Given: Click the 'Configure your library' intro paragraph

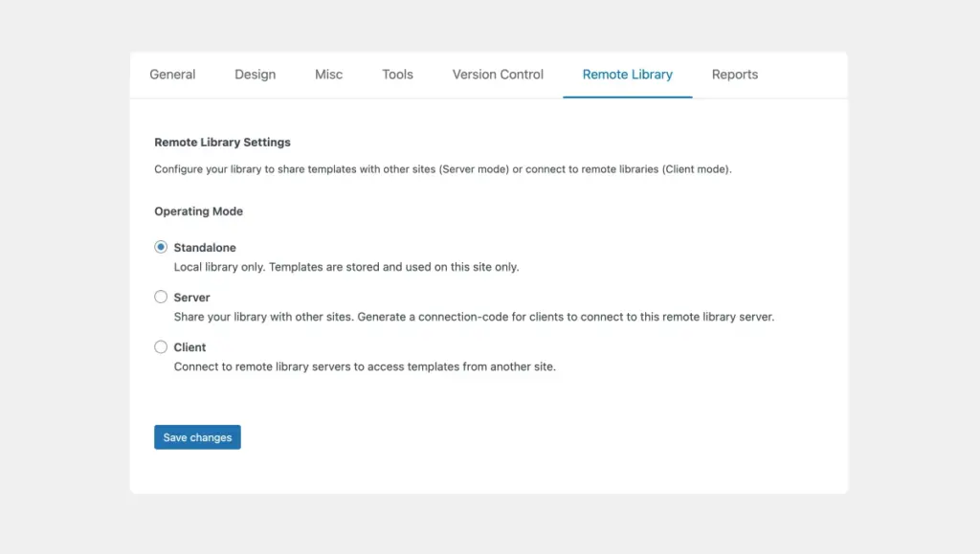Looking at the screenshot, I should 442,169.
